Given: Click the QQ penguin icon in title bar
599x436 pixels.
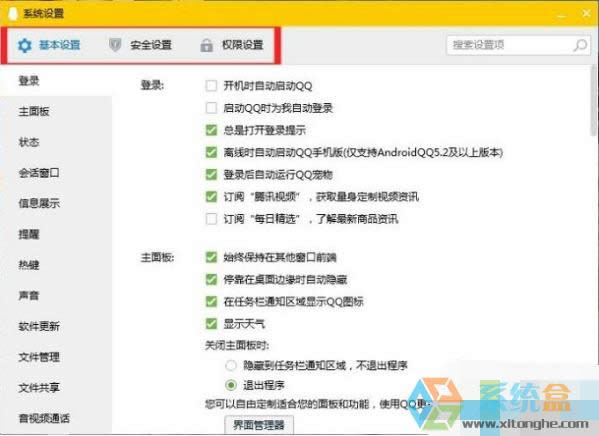Looking at the screenshot, I should (14, 13).
